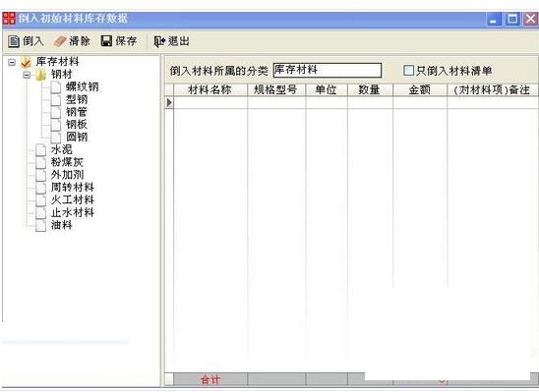Click the 退出 button label

[x=179, y=41]
